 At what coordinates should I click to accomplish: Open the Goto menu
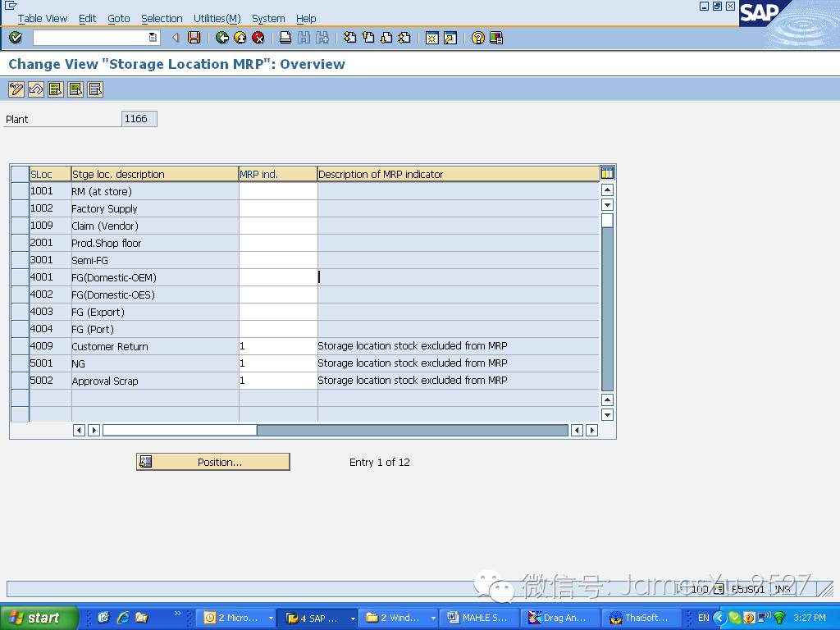pyautogui.click(x=118, y=19)
